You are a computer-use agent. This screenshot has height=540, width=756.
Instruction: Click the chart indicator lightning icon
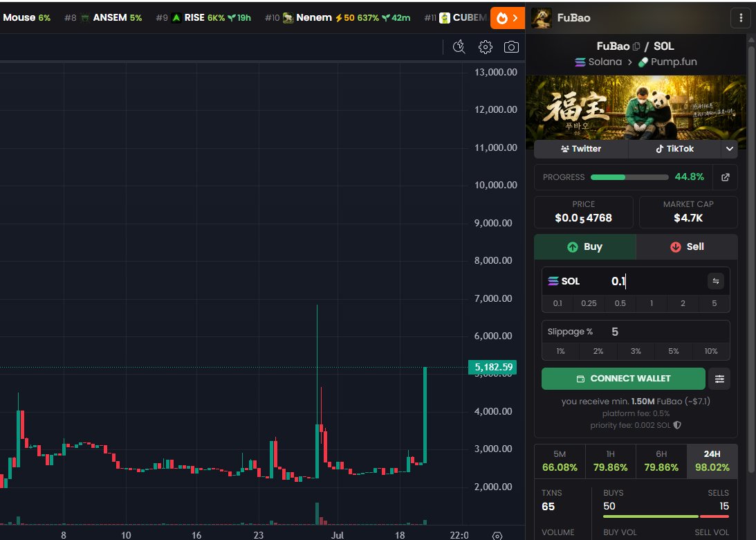point(459,47)
